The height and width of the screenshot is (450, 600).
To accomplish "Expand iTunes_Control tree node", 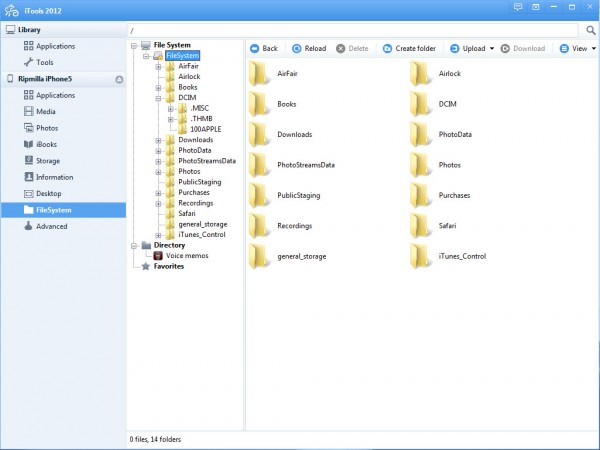I will pyautogui.click(x=158, y=235).
